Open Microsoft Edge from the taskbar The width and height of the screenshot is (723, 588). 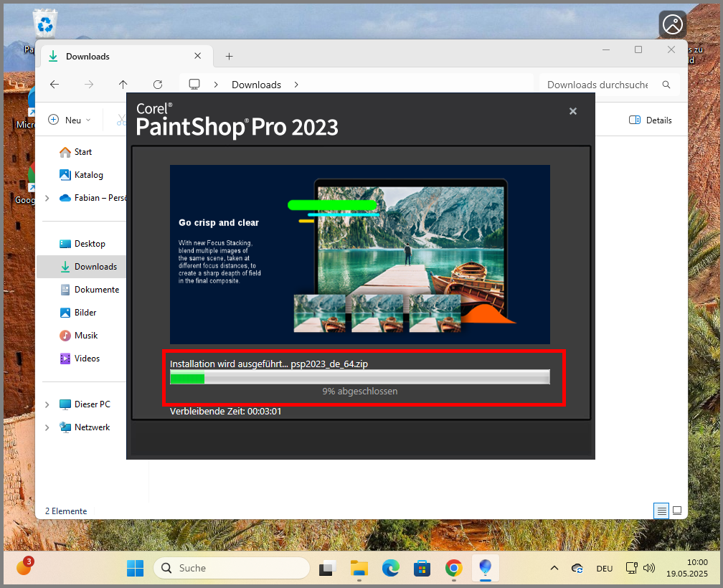pos(389,568)
